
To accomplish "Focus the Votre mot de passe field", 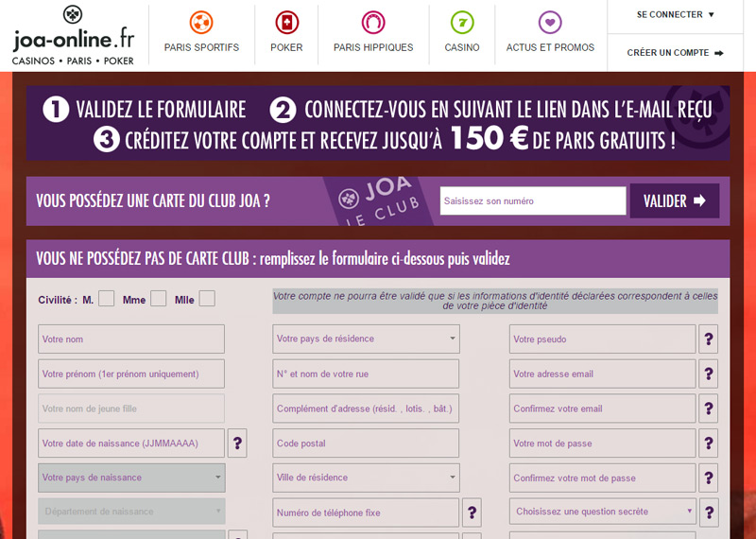I will [x=603, y=443].
